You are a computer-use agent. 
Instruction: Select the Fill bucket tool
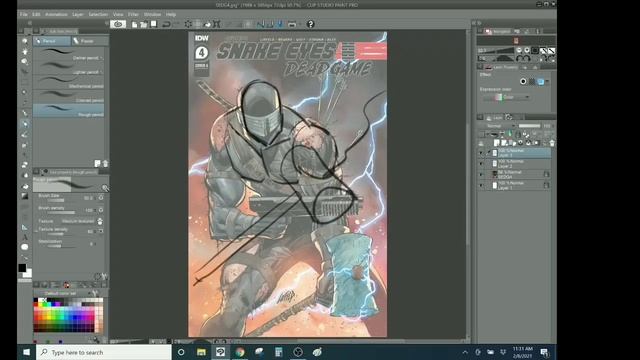(24, 186)
